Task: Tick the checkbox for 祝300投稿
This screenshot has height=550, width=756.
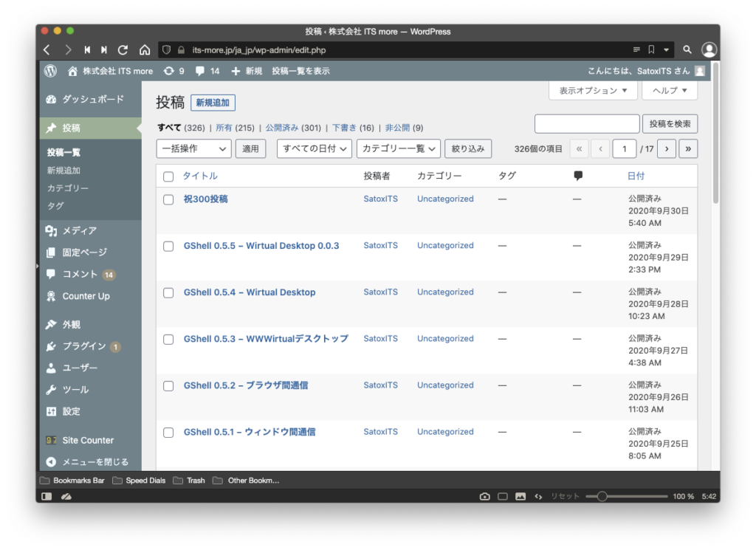Action: (168, 199)
